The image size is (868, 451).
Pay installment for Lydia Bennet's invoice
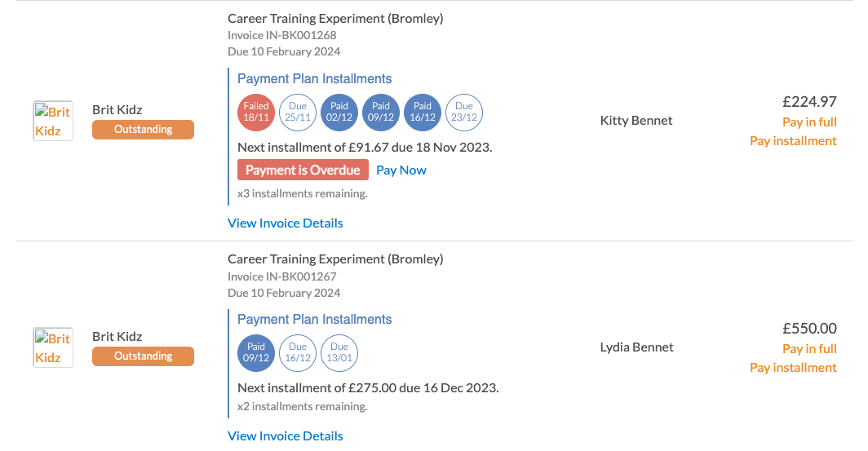tap(793, 368)
